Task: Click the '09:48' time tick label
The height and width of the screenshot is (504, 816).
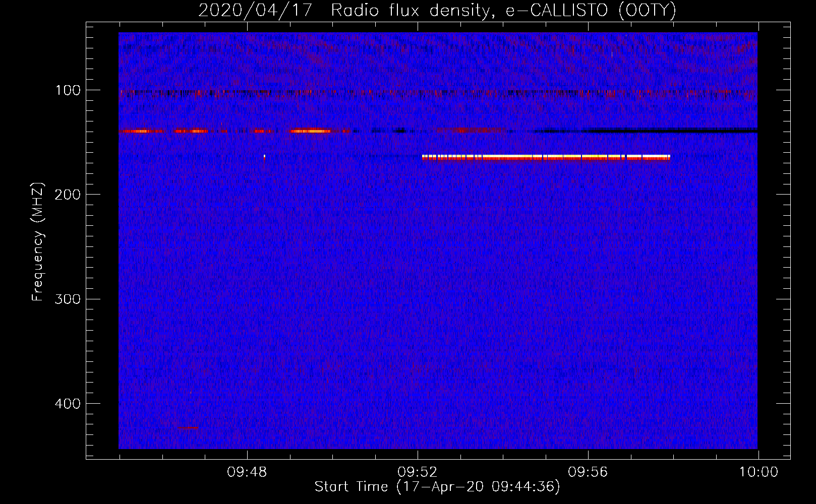Action: coord(247,472)
